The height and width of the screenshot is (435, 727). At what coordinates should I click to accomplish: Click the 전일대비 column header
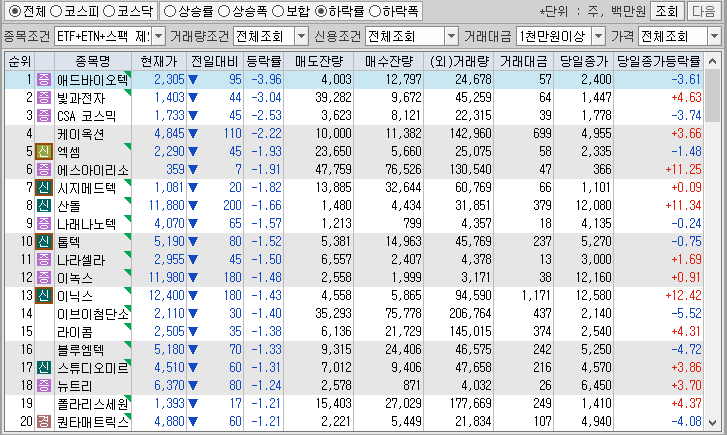coord(215,61)
